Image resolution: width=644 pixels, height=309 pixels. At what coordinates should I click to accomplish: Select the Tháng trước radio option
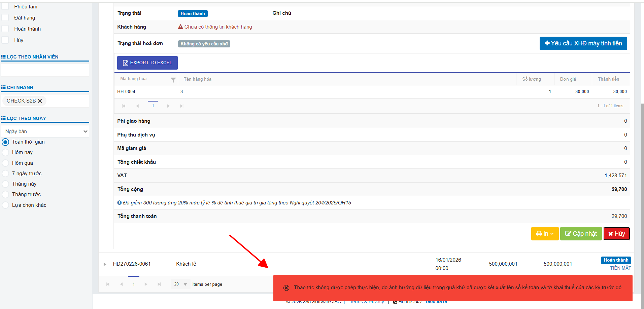[x=5, y=194]
